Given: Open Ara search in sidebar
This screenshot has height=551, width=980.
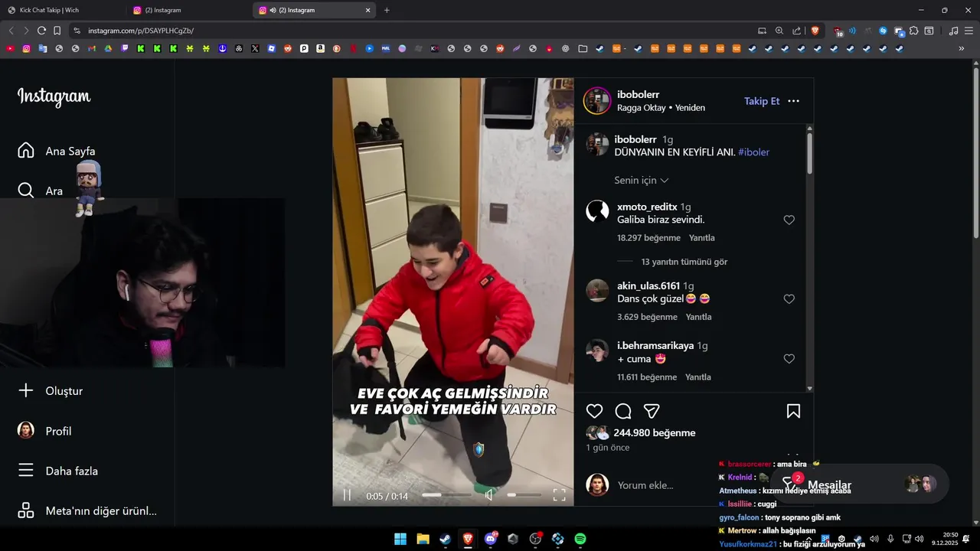Looking at the screenshot, I should [41, 191].
